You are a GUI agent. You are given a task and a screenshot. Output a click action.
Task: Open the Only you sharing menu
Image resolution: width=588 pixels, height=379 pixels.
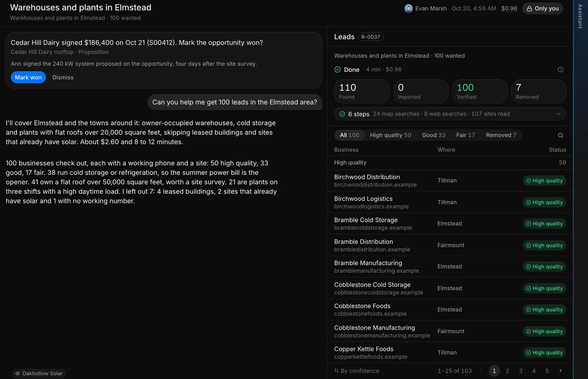point(542,8)
